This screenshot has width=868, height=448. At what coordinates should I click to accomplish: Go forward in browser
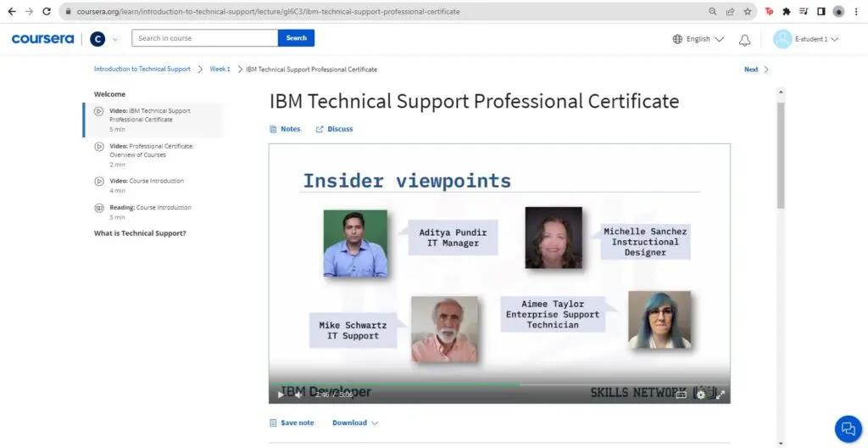pyautogui.click(x=30, y=11)
